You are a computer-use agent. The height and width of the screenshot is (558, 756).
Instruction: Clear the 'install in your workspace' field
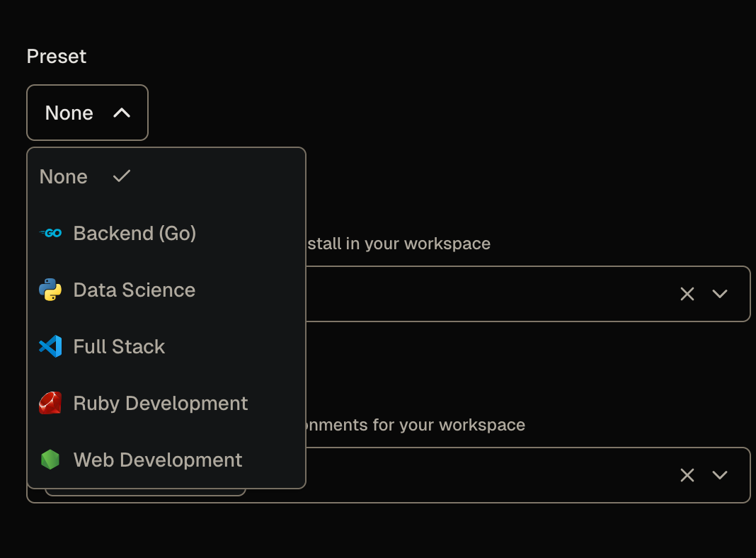coord(687,294)
